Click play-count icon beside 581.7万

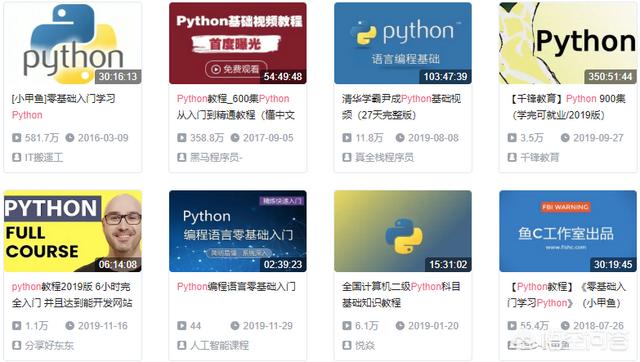pos(16,138)
